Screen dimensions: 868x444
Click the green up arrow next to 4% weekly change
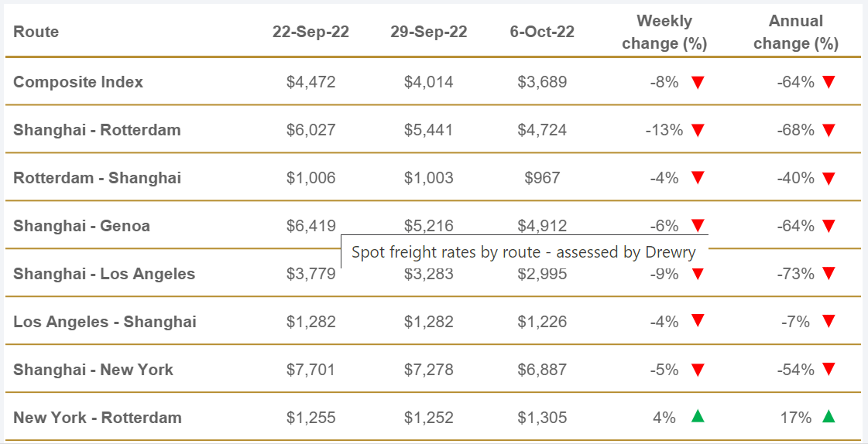[698, 418]
